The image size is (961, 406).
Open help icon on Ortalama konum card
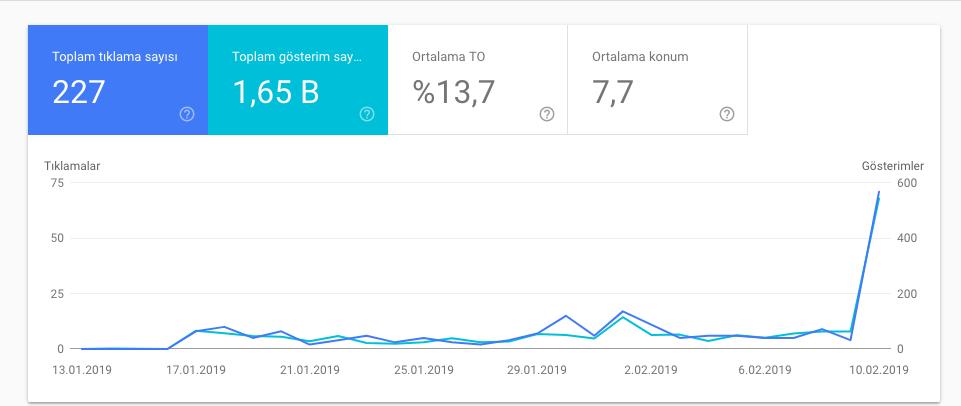726,114
